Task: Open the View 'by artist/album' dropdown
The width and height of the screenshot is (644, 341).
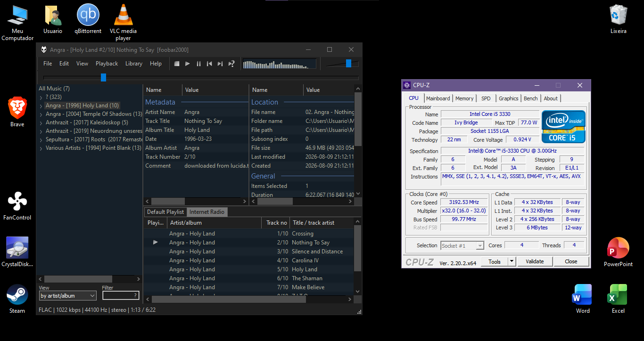Action: click(x=67, y=296)
